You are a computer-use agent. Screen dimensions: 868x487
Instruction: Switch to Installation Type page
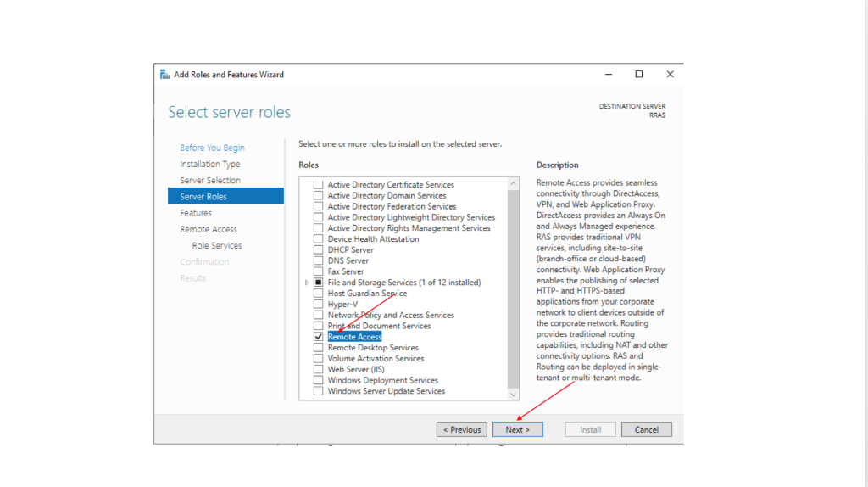pos(209,164)
